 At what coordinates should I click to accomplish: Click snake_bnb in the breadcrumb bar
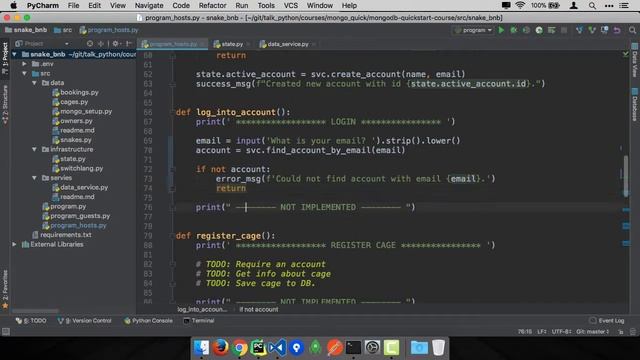coord(26,30)
